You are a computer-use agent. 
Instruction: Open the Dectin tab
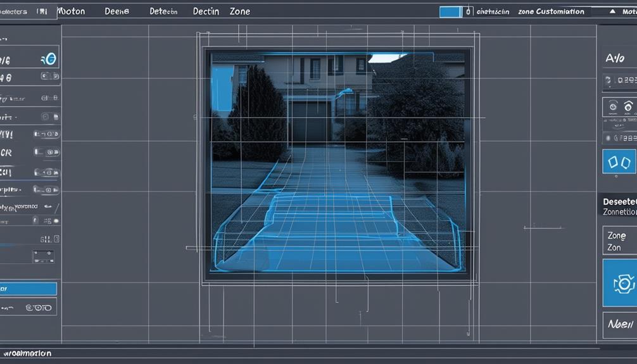[x=206, y=11]
